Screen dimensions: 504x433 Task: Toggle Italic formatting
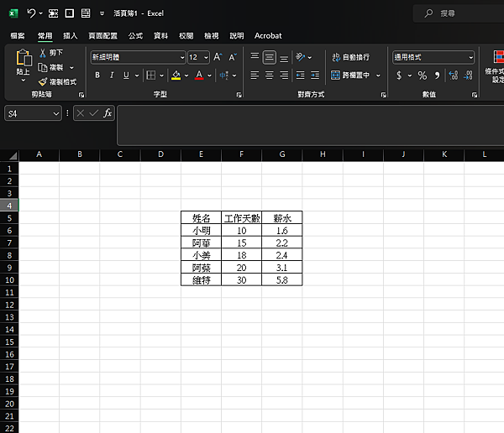(112, 76)
